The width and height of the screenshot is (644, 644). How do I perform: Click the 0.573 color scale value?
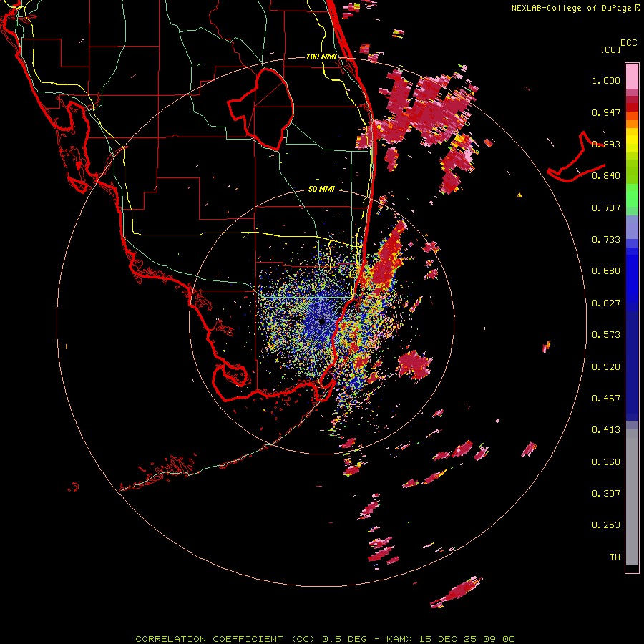[606, 335]
